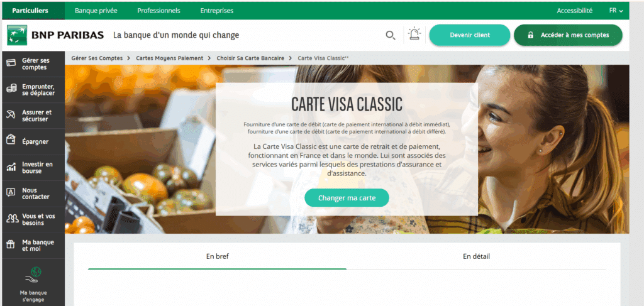Select the Emprunter, se déplacer coins icon
Image resolution: width=644 pixels, height=306 pixels.
click(11, 90)
